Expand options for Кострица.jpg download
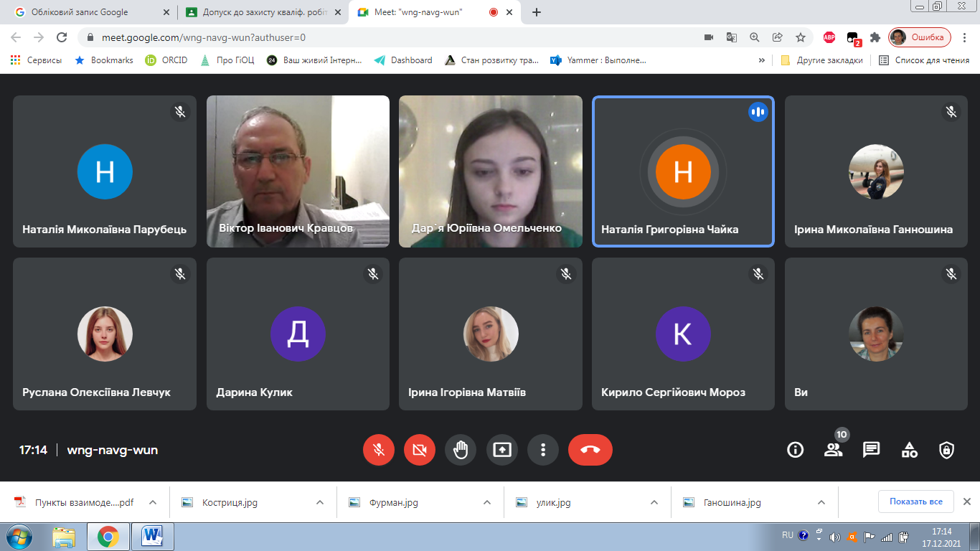The width and height of the screenshot is (980, 551). pyautogui.click(x=320, y=502)
